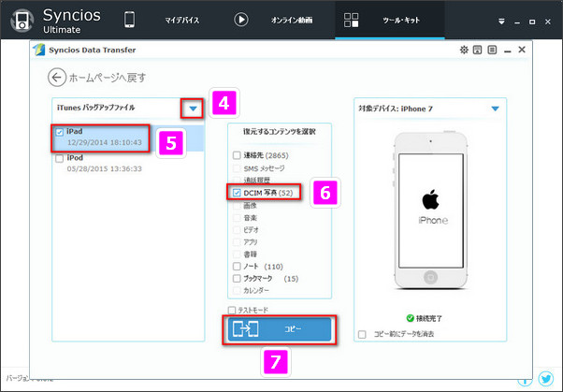Toggle the iPad backup checkbox

(x=59, y=132)
